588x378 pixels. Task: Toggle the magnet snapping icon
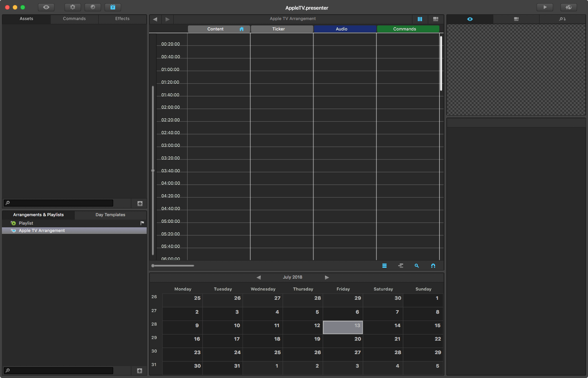point(433,265)
